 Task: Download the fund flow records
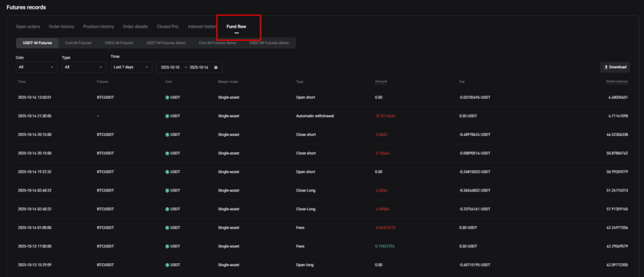tap(614, 67)
